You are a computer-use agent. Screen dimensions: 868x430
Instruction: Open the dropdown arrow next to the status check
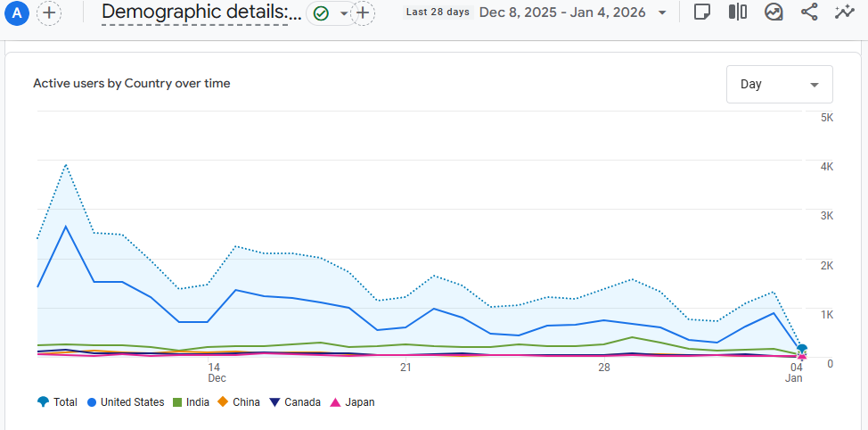[344, 13]
